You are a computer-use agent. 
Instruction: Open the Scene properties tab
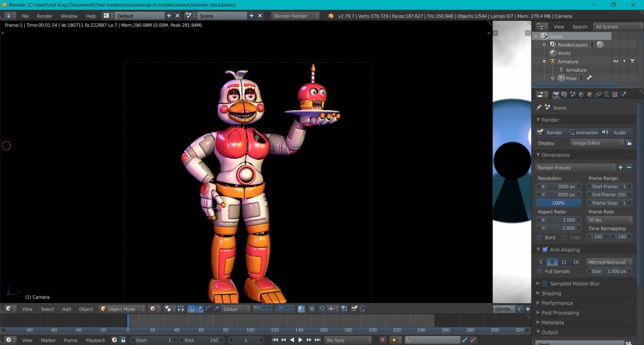click(573, 95)
